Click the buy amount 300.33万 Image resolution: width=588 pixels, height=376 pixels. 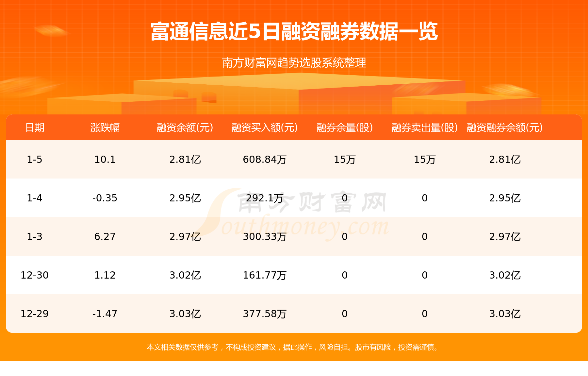[265, 237]
